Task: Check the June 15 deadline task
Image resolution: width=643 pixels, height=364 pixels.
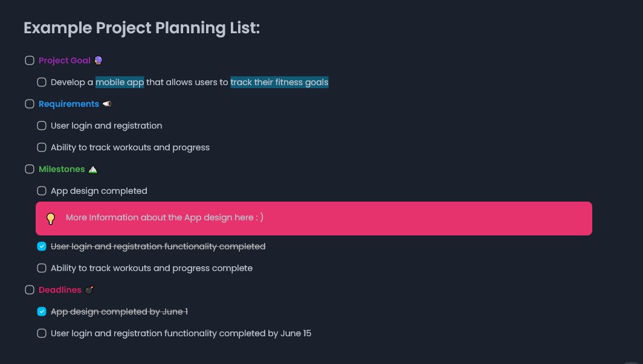Action: [x=42, y=333]
